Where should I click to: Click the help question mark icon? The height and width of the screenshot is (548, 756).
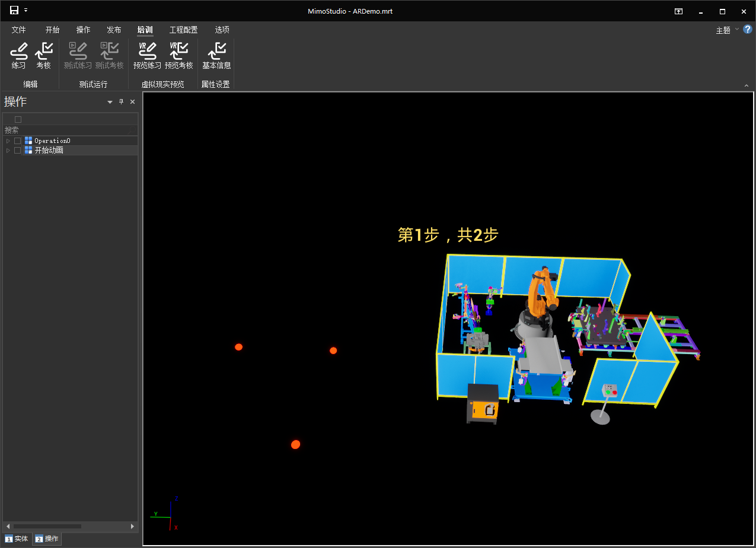pos(747,29)
